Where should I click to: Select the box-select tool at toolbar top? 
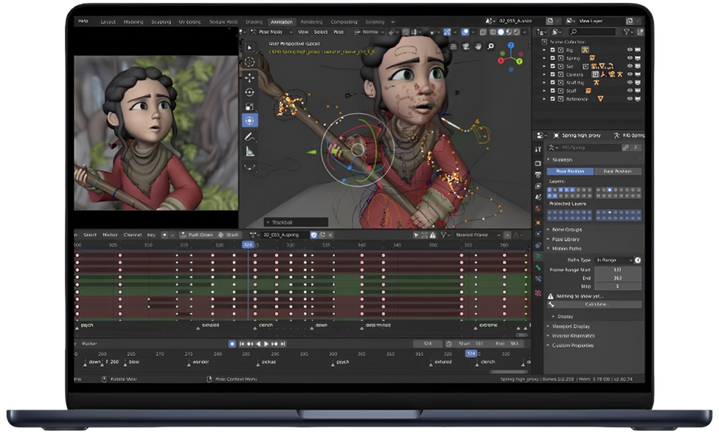(x=249, y=47)
